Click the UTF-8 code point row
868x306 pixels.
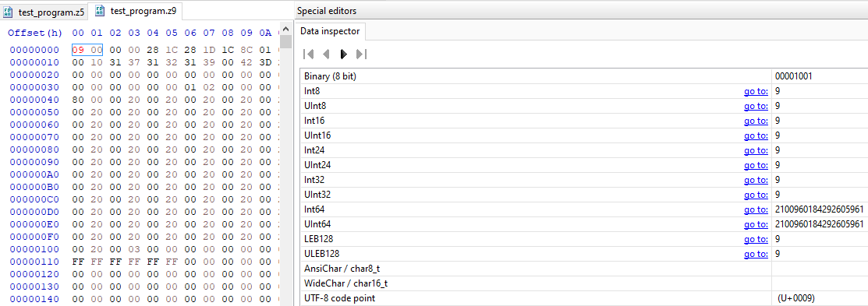pos(583,298)
